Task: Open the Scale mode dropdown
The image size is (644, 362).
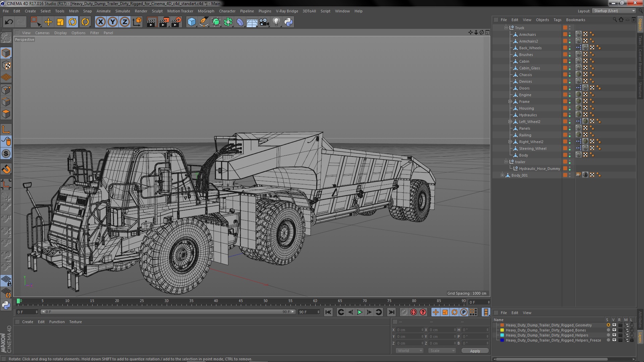Action: coord(442,351)
